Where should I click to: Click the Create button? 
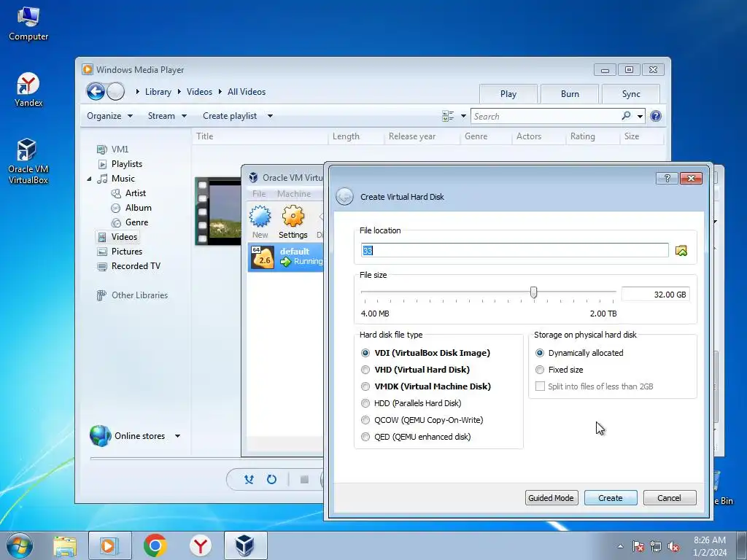click(x=611, y=497)
